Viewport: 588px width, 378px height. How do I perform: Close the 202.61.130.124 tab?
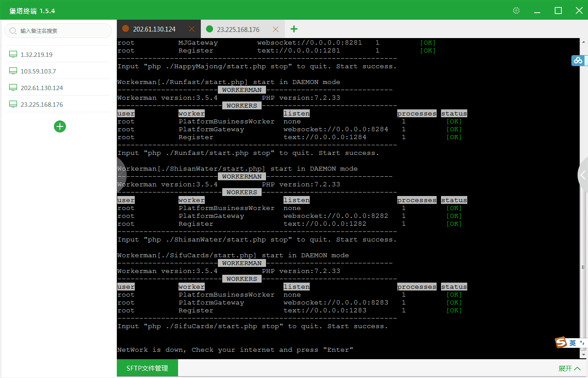click(192, 29)
